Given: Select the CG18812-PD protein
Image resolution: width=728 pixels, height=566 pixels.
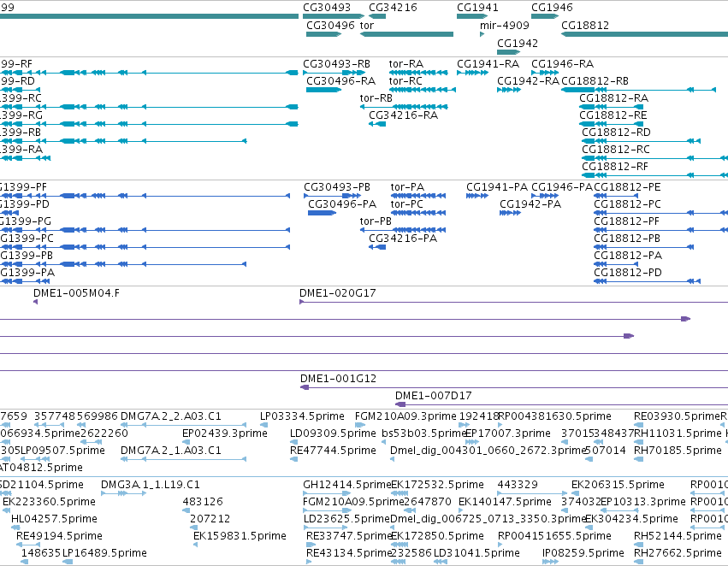Looking at the screenshot, I should click(x=648, y=281).
